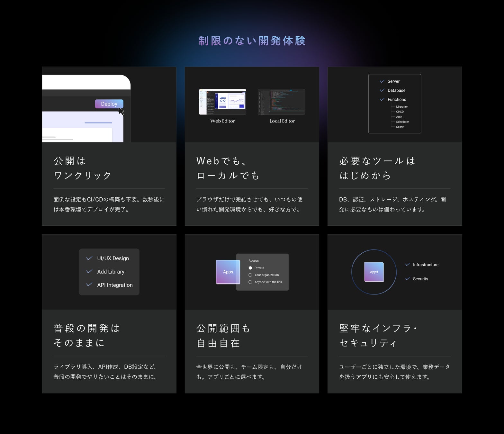The image size is (504, 434).
Task: Click the API Integration checkmark
Action: (x=89, y=285)
